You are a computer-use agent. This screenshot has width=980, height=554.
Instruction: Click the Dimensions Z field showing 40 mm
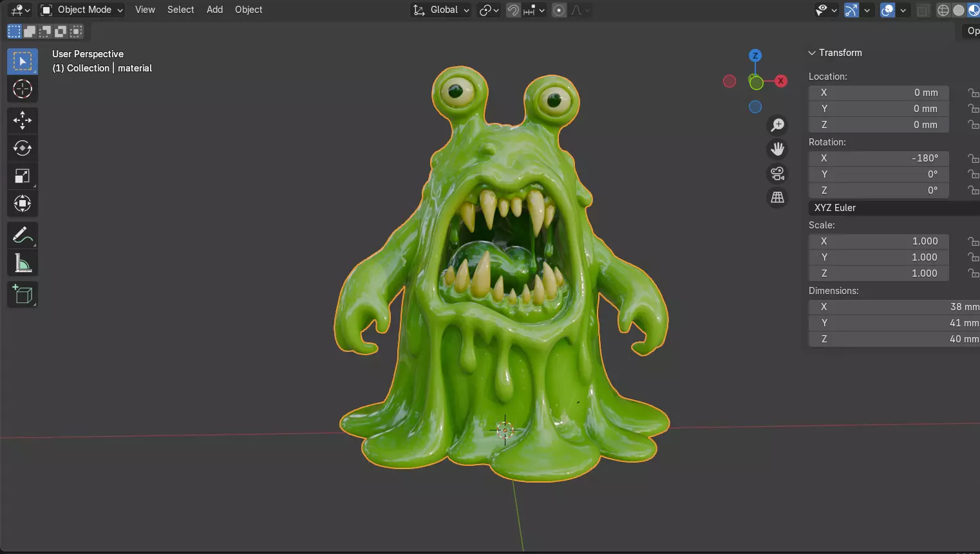[894, 339]
